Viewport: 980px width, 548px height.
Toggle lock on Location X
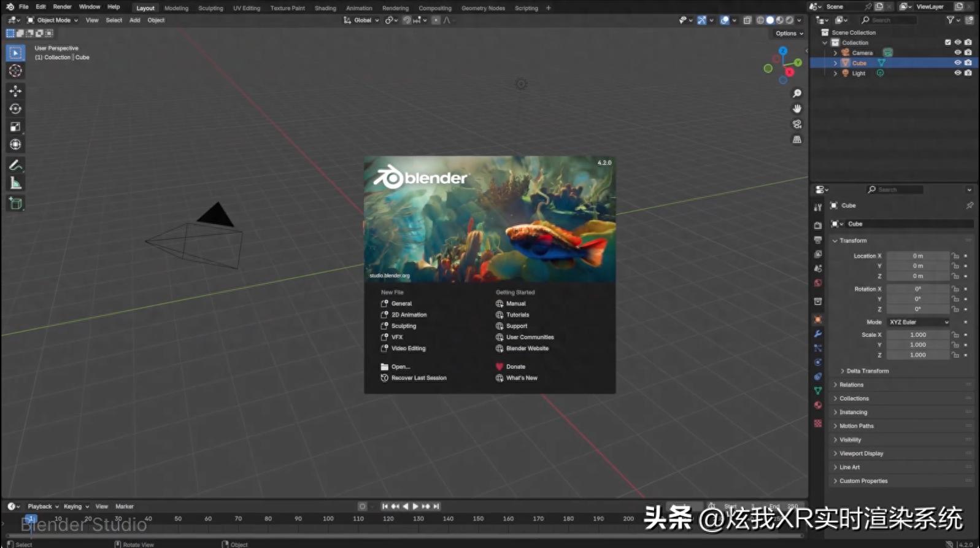(x=955, y=256)
